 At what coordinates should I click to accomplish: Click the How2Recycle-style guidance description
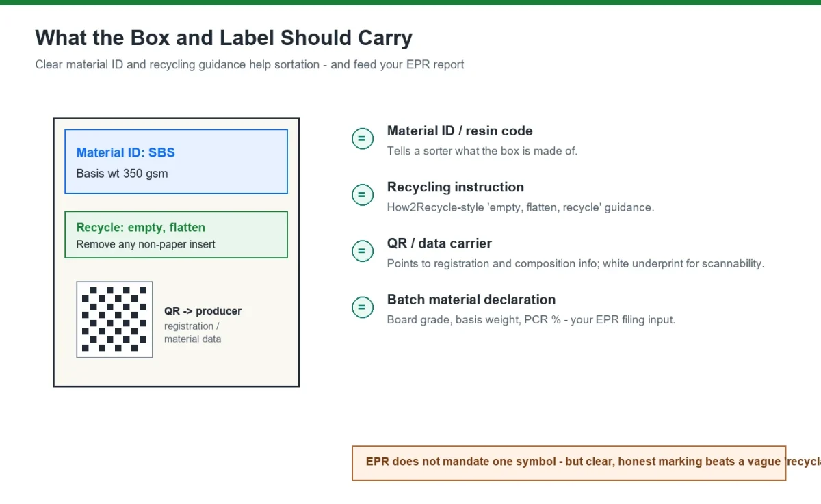[x=521, y=207]
